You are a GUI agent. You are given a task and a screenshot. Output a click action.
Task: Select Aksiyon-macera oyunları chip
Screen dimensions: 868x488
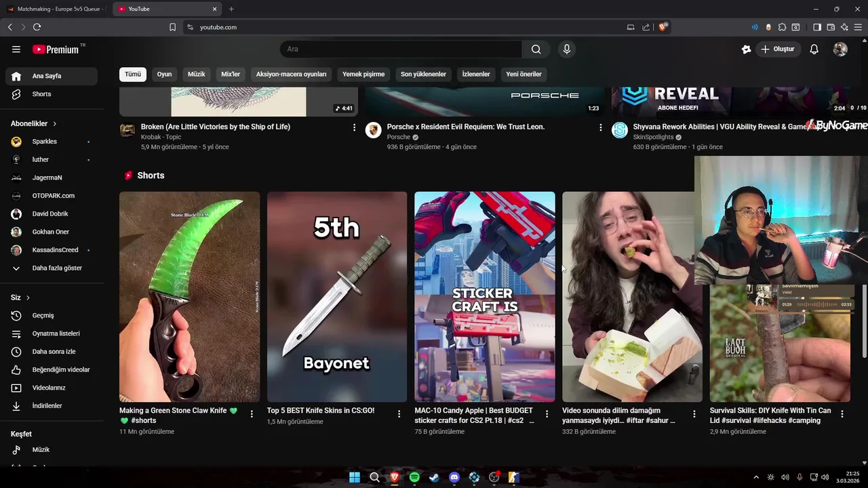point(291,75)
